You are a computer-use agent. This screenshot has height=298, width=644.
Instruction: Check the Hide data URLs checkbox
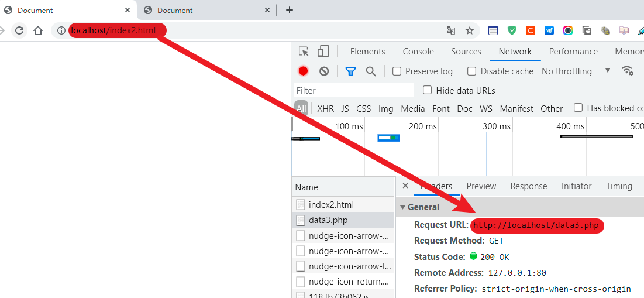coord(427,90)
